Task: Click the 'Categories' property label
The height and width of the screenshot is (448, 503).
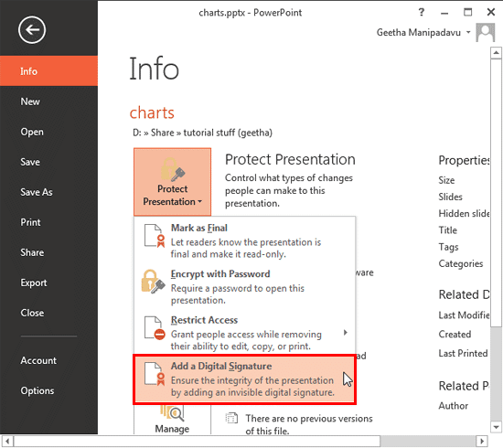Action: click(461, 263)
